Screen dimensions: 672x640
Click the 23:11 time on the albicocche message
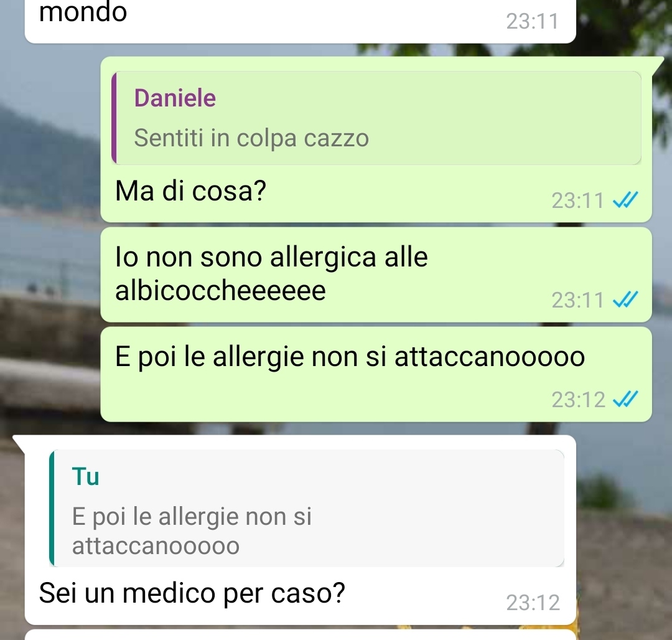(x=577, y=299)
